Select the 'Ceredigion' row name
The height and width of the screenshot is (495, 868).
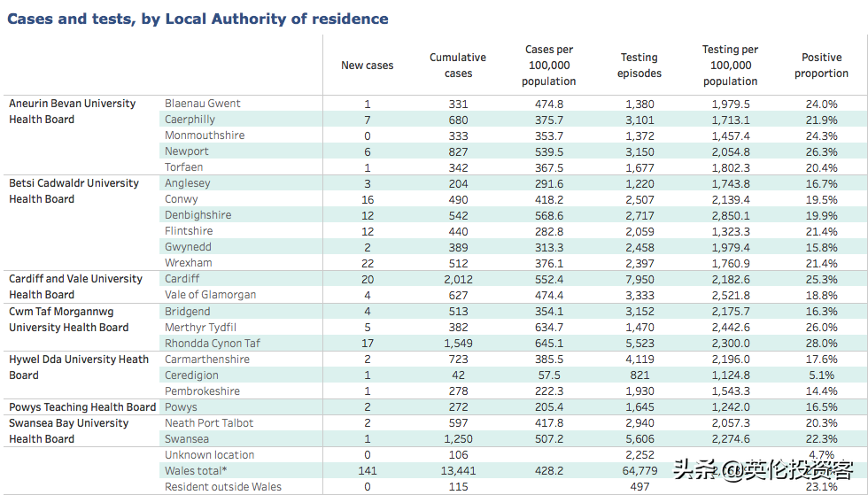click(191, 375)
